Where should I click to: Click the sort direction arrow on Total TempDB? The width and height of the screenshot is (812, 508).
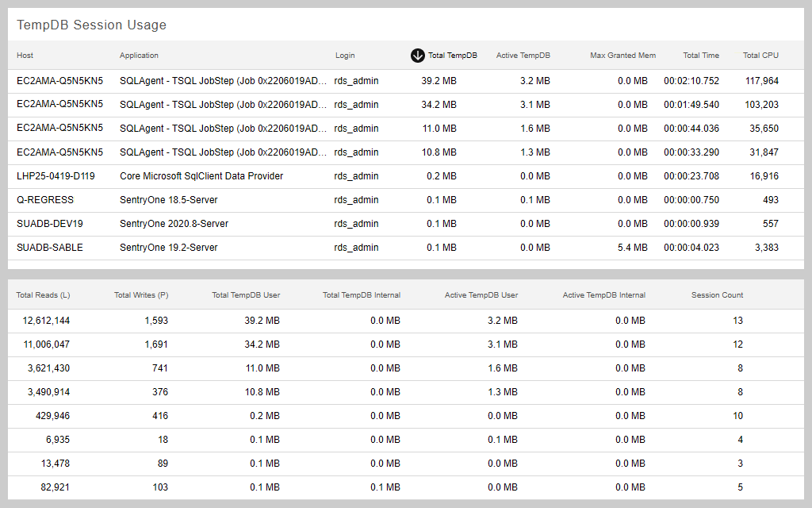[417, 56]
